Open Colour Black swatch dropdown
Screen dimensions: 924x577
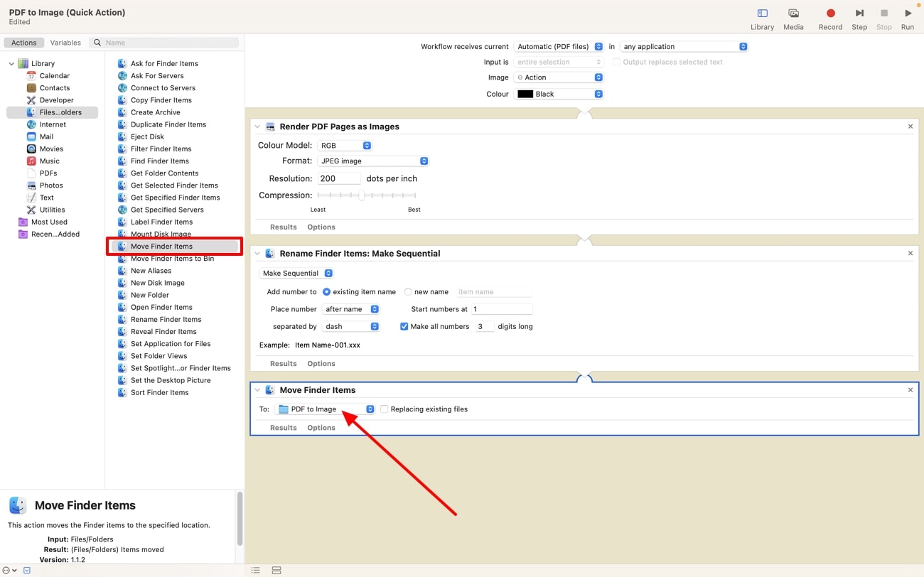click(x=559, y=94)
